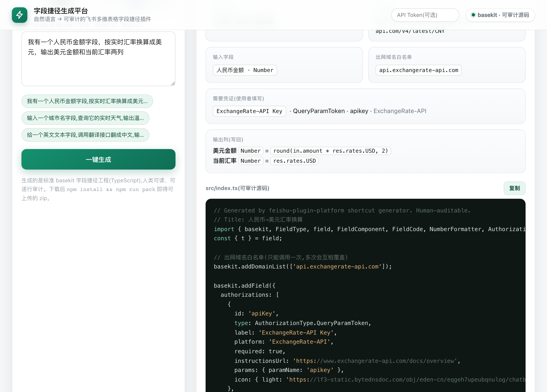This screenshot has height=392, width=547.
Task: Click the params: { paramName: 'apikey' } code line
Action: pyautogui.click(x=289, y=370)
